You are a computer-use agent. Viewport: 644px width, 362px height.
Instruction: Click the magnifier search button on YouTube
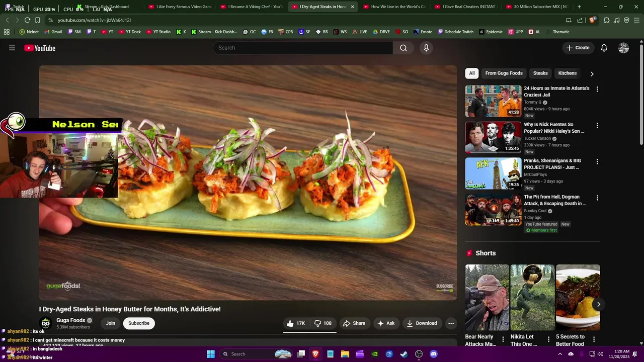(x=404, y=48)
